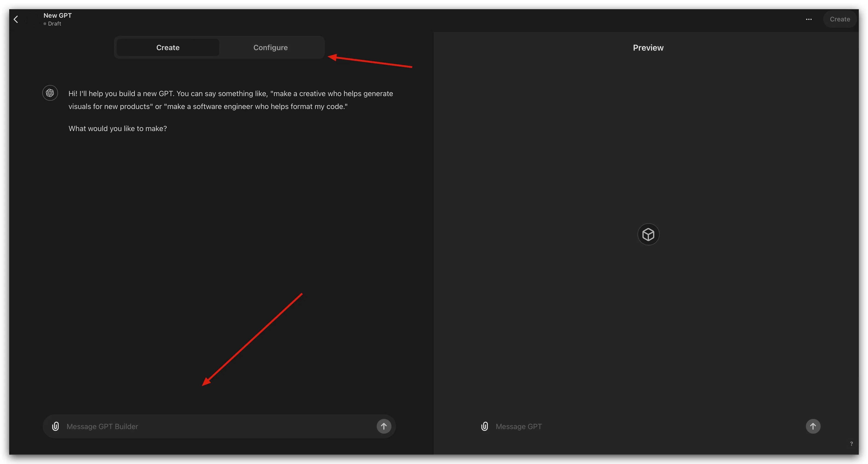
Task: Select the Create tab
Action: (168, 48)
